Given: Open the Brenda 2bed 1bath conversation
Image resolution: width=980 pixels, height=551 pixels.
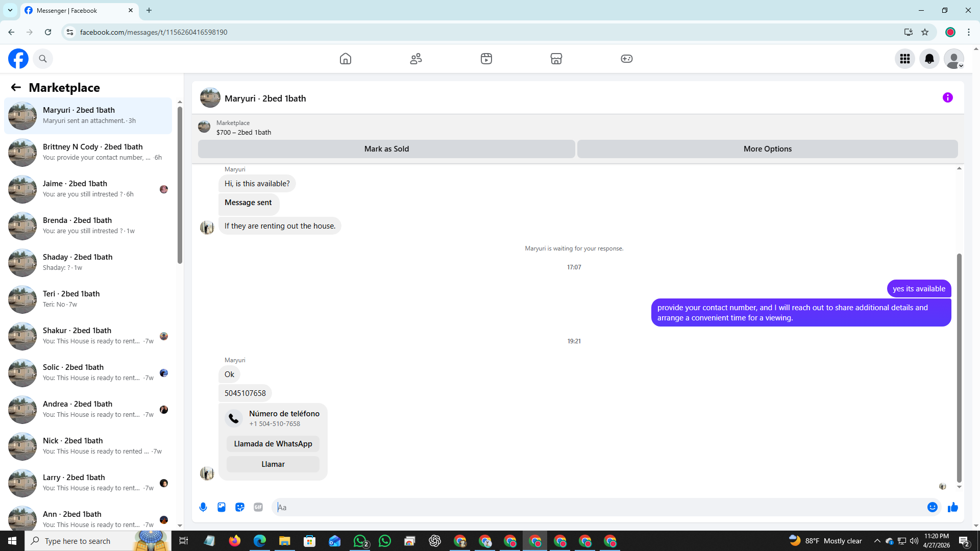Looking at the screenshot, I should tap(88, 226).
